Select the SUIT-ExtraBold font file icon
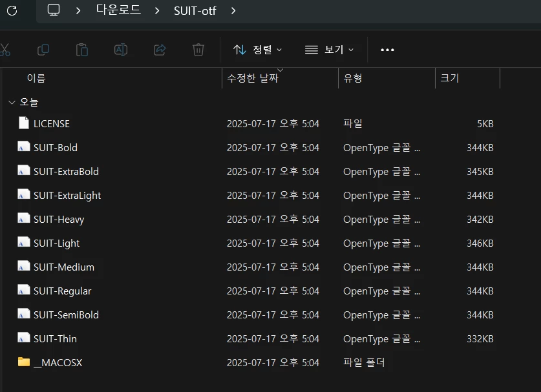The image size is (541, 392). click(24, 170)
